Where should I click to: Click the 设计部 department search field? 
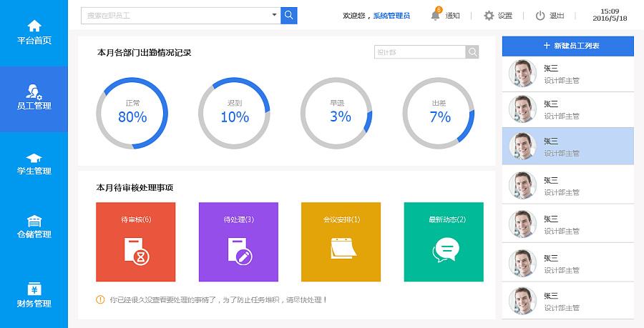[x=419, y=52]
